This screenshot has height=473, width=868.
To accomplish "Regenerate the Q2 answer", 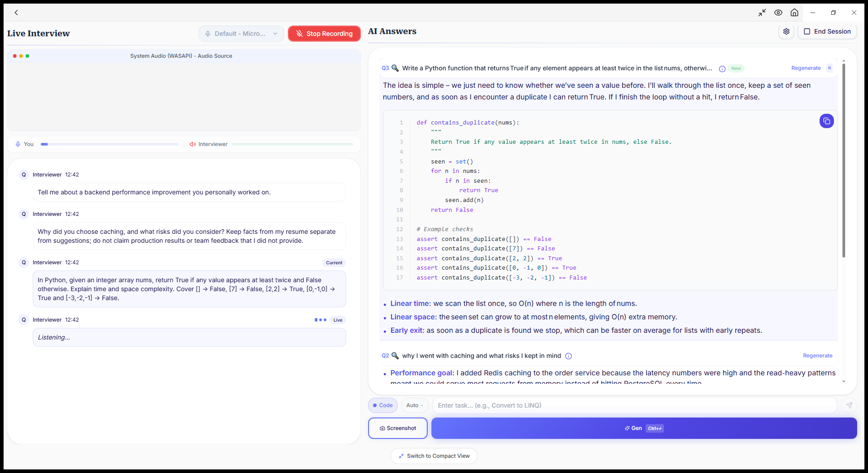I will click(818, 356).
